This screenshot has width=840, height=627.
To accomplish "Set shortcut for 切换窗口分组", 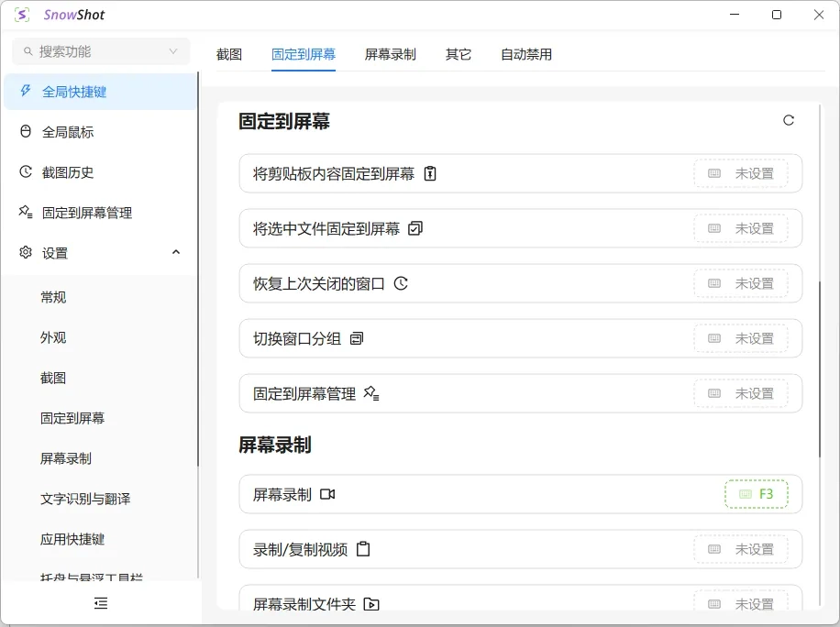I will point(741,338).
